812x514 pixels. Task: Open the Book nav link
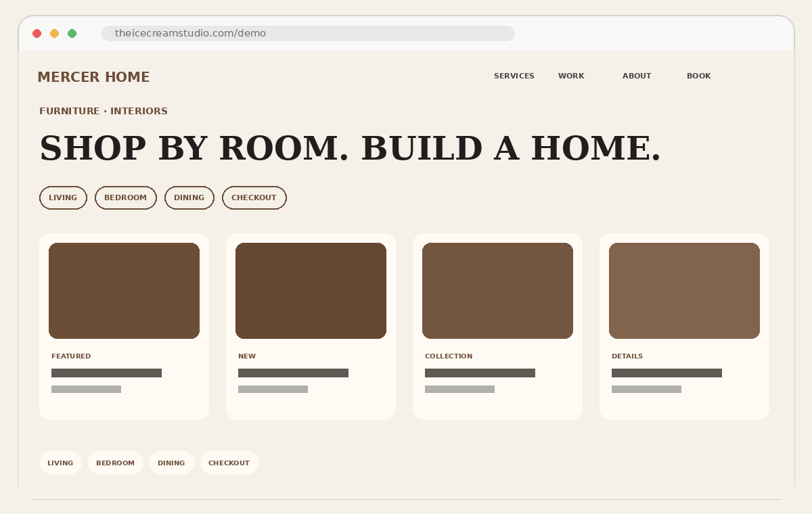pyautogui.click(x=699, y=76)
